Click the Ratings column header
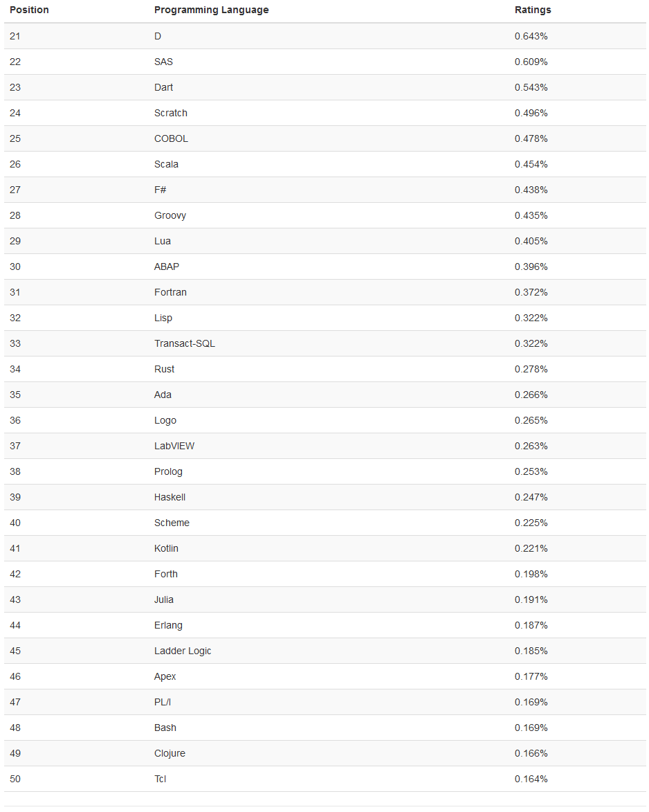This screenshot has width=649, height=812. point(533,10)
